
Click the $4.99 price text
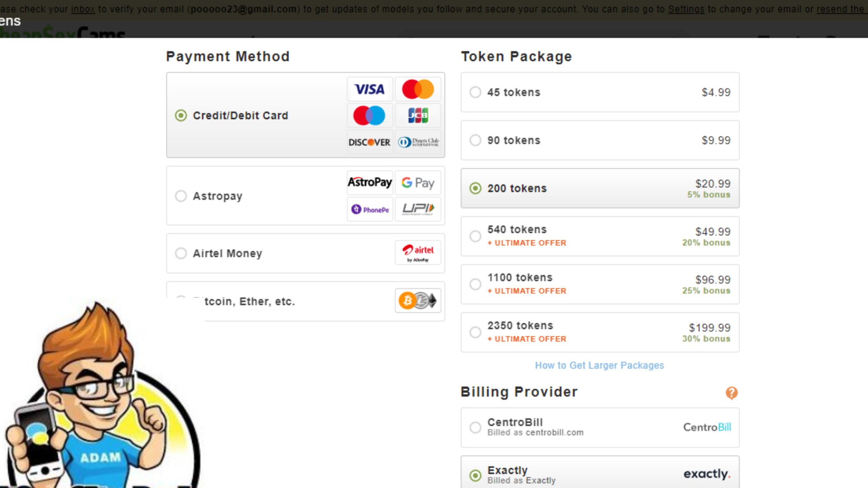[716, 92]
